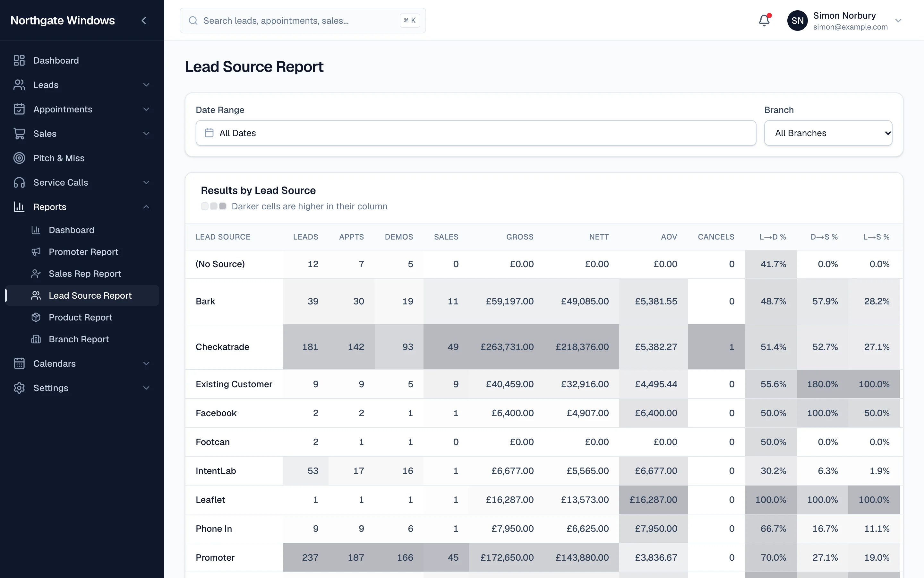This screenshot has height=578, width=924.
Task: Click the Sales cart icon
Action: point(19,134)
